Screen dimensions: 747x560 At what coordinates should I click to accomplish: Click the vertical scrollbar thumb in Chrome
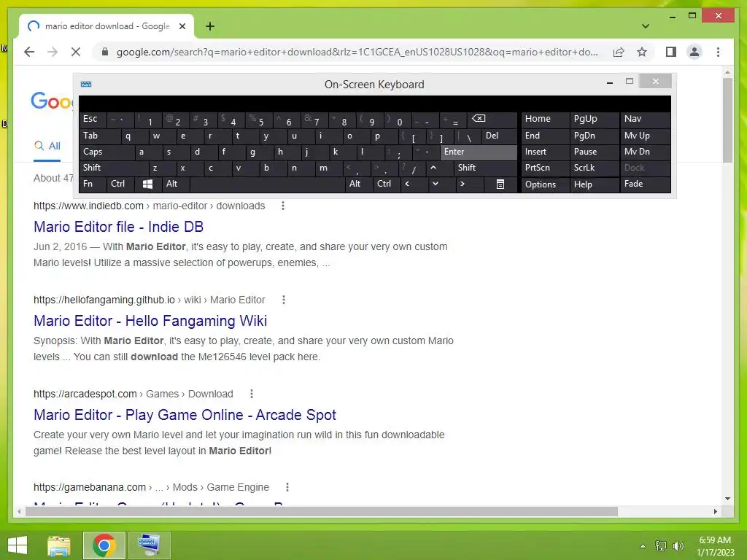tap(727, 120)
